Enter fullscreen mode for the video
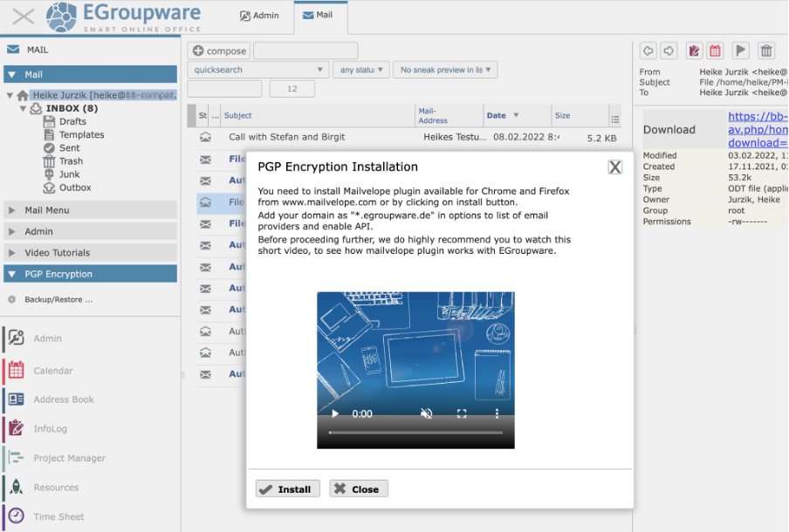Image resolution: width=789 pixels, height=532 pixels. point(463,414)
